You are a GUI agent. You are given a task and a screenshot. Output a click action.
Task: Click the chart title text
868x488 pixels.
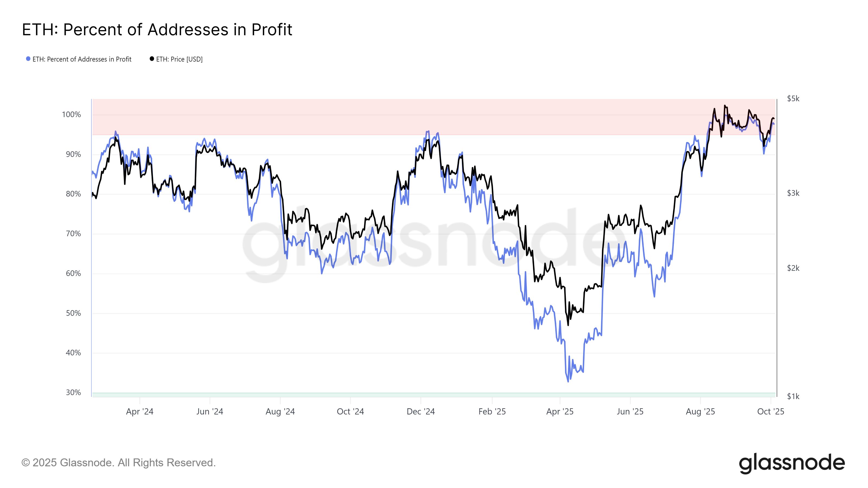pyautogui.click(x=157, y=30)
